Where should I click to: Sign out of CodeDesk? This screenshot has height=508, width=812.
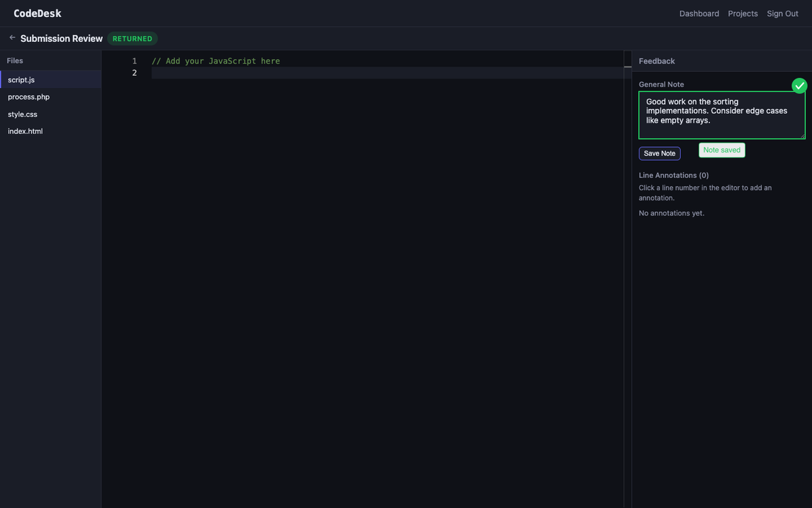pyautogui.click(x=782, y=14)
